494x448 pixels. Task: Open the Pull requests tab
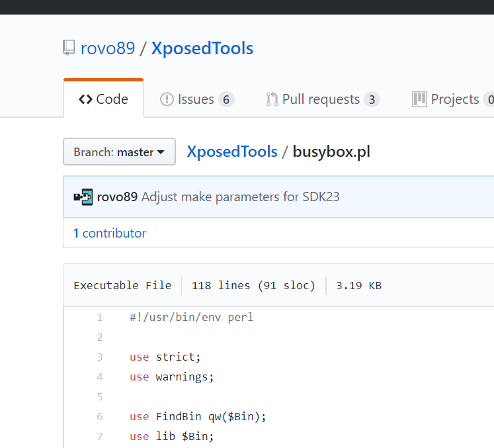tap(321, 99)
